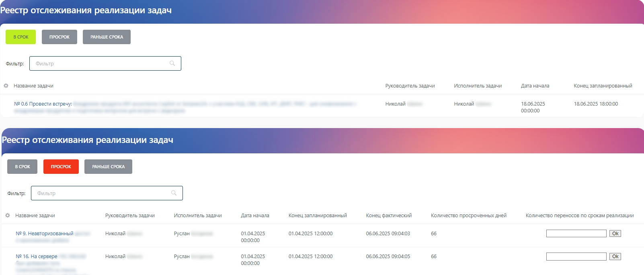The image size is (644, 275).
Task: Select 'В СРОК' button in lower panel
Action: pyautogui.click(x=23, y=167)
